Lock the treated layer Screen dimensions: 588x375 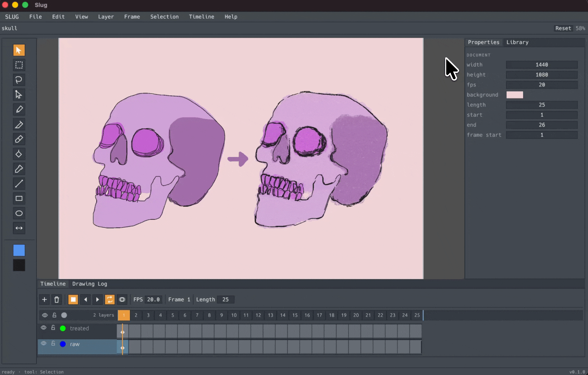point(53,327)
